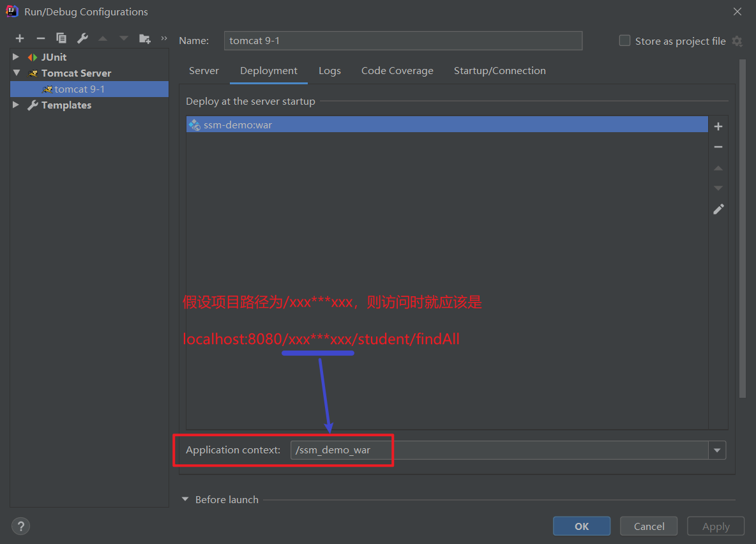The height and width of the screenshot is (544, 756).
Task: Select the Deployment tab
Action: click(269, 71)
